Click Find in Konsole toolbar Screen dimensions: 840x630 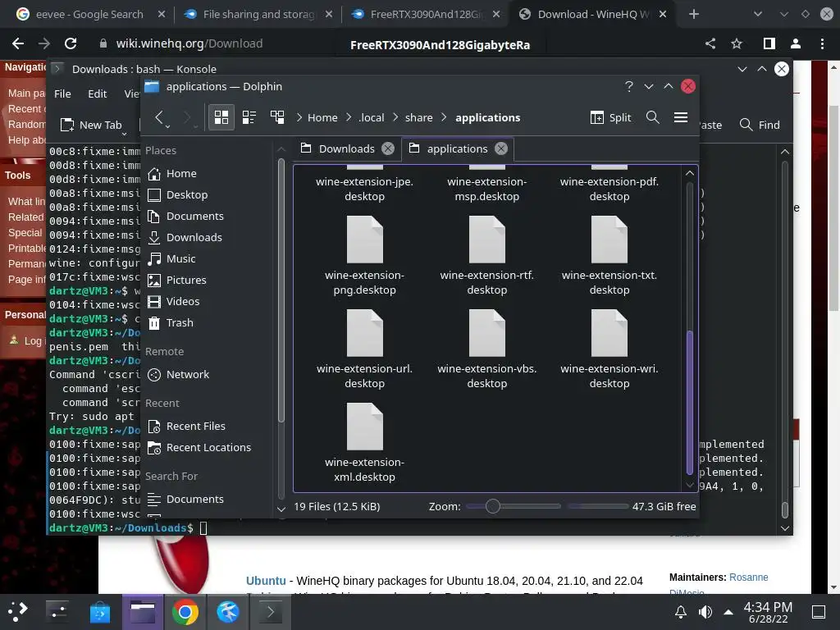point(759,125)
